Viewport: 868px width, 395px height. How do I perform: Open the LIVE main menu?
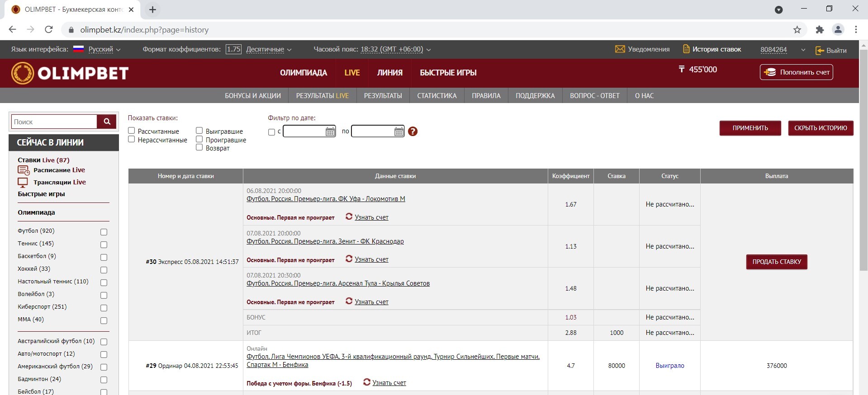tap(352, 73)
